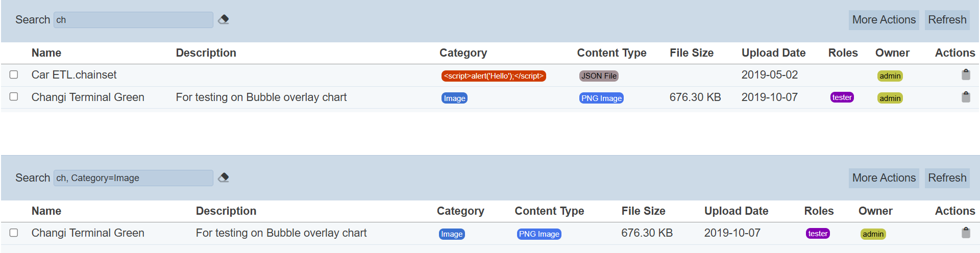Viewport: 980px width, 253px height.
Task: Check the Changi Terminal Green row in filtered table
Action: pyautogui.click(x=14, y=233)
